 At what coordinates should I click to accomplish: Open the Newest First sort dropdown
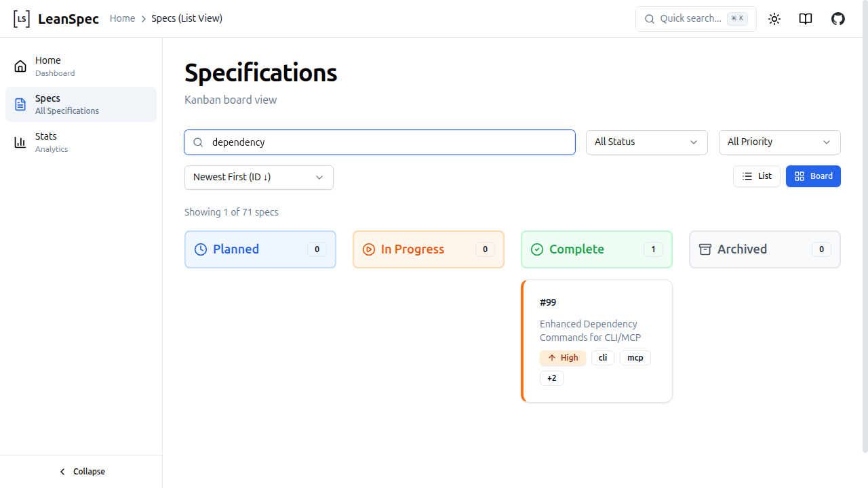click(258, 177)
